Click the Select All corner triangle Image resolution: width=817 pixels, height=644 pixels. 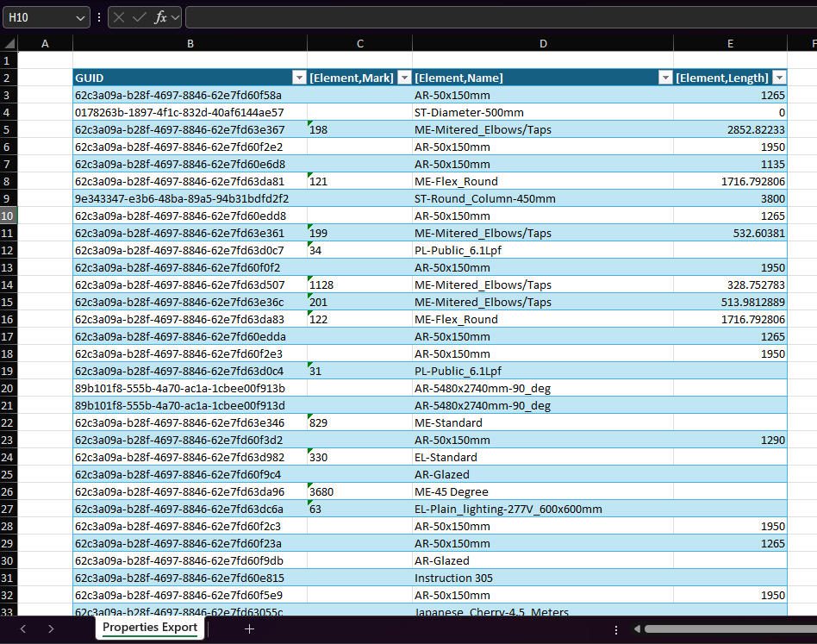[x=9, y=43]
